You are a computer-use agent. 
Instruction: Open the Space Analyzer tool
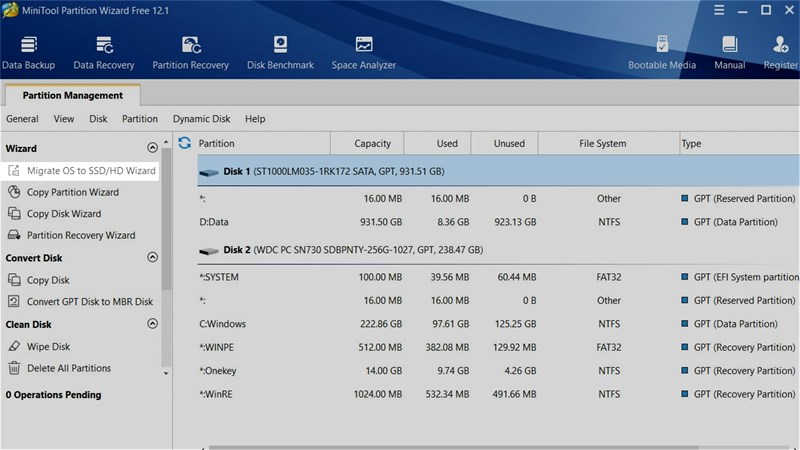[x=364, y=53]
